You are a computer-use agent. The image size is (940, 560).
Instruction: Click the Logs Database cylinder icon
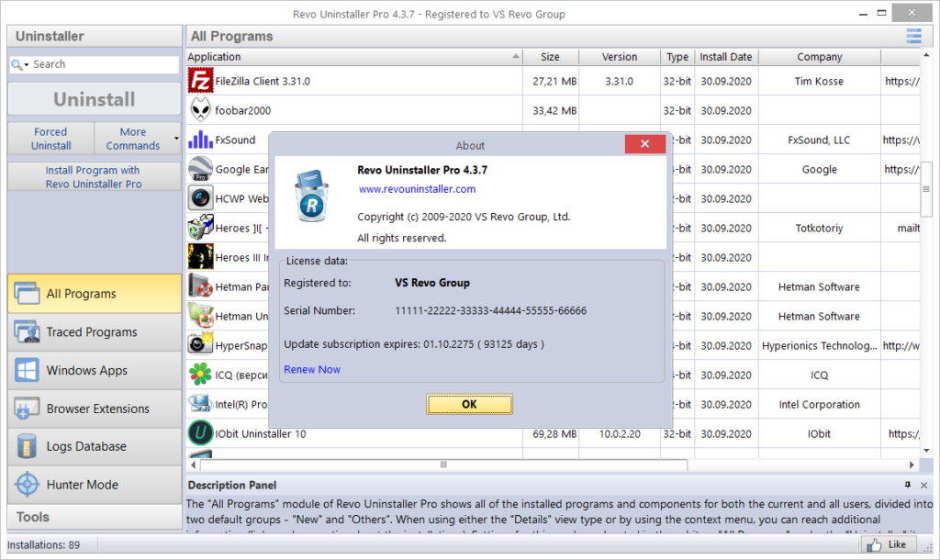pos(27,447)
